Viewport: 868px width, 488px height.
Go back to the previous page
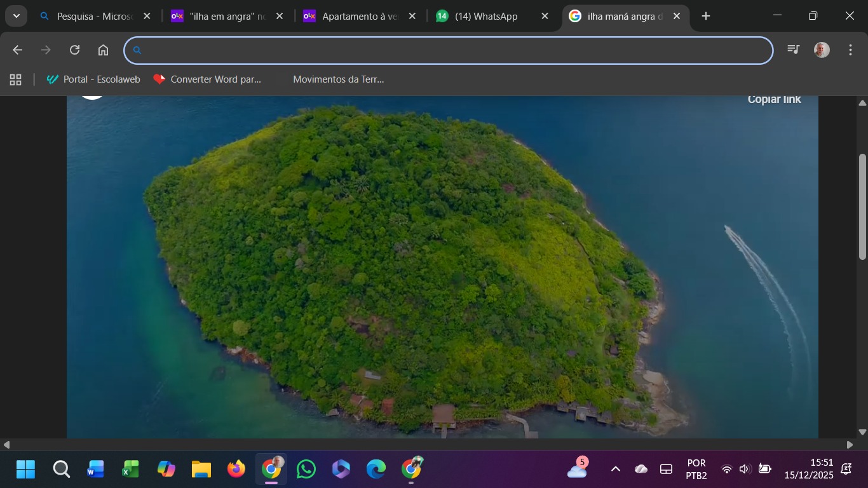pyautogui.click(x=17, y=50)
